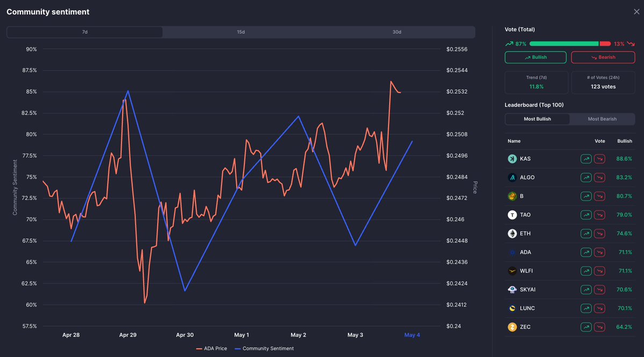Image resolution: width=644 pixels, height=357 pixels.
Task: Click the B coin logo
Action: tap(512, 196)
